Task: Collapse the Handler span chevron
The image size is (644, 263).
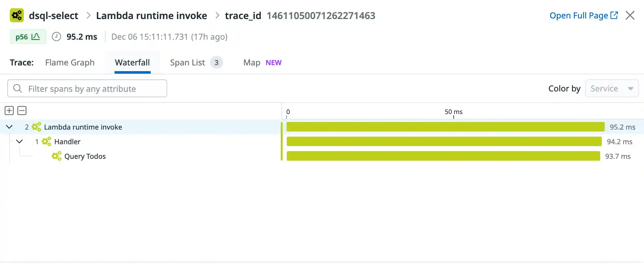Action: (19, 142)
